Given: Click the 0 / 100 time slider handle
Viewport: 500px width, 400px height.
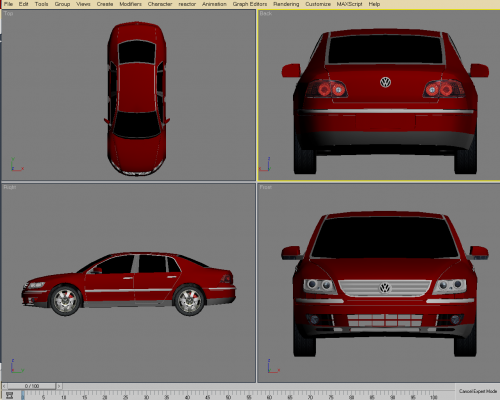Looking at the screenshot, I should pos(32,386).
